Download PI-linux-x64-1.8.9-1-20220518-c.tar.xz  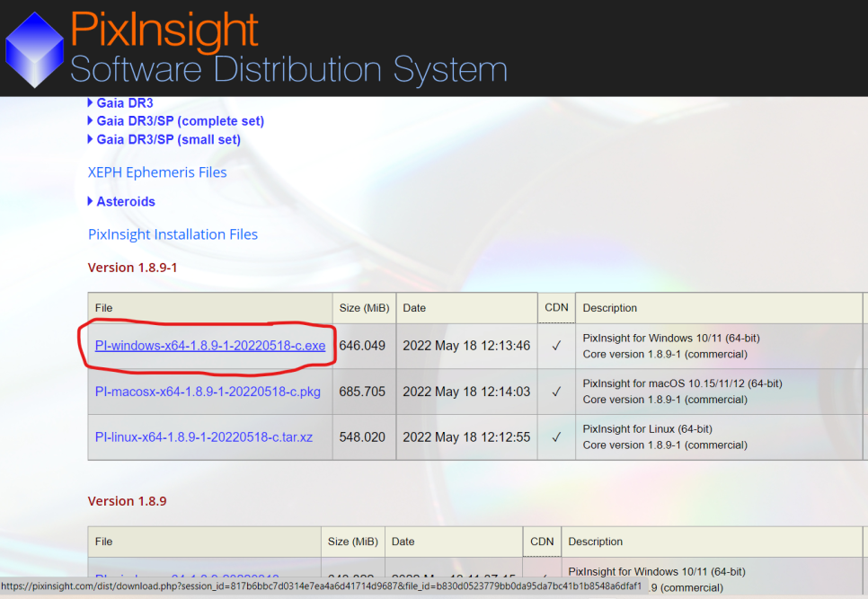204,437
